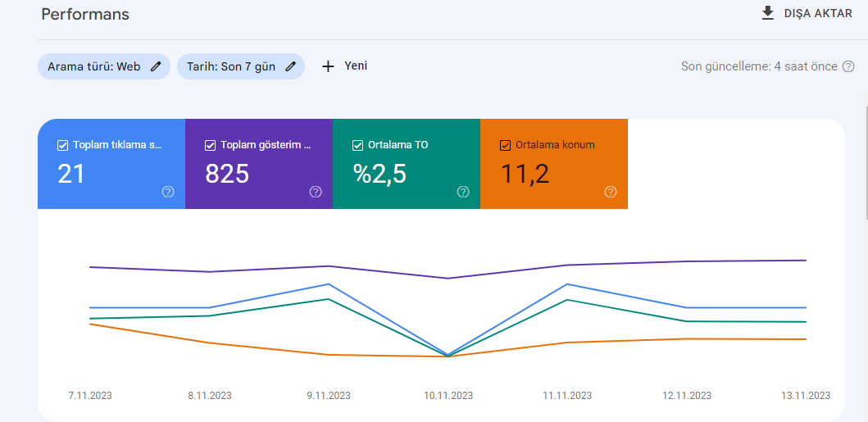
Task: Open the Tarih: Son 7 gün filter
Action: point(241,67)
